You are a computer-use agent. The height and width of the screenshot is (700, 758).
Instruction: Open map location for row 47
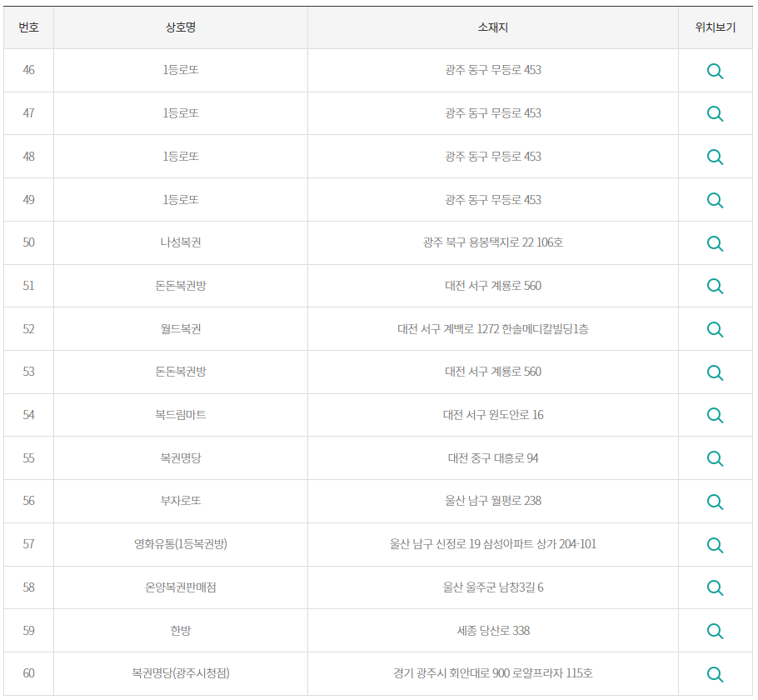tap(715, 114)
